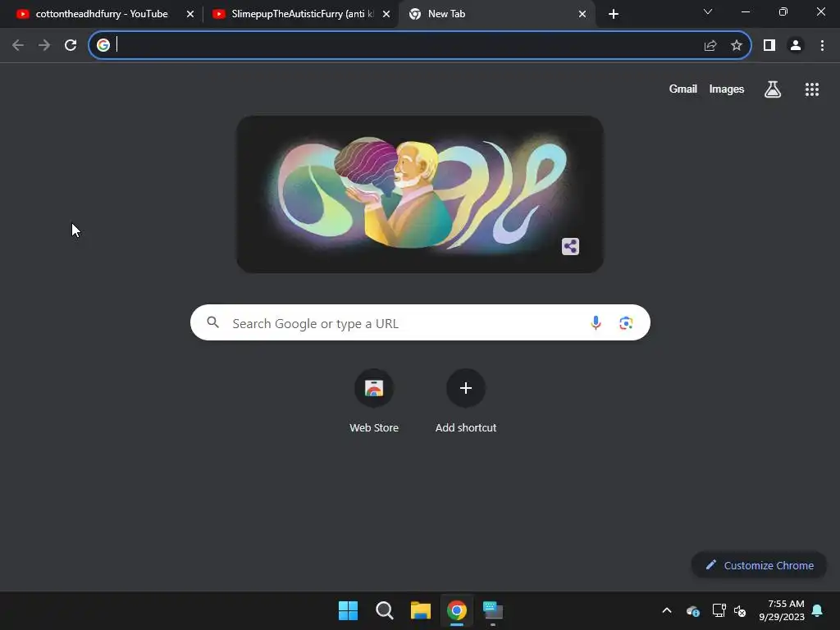Start voice search with microphone
Image resolution: width=840 pixels, height=630 pixels.
click(x=596, y=322)
